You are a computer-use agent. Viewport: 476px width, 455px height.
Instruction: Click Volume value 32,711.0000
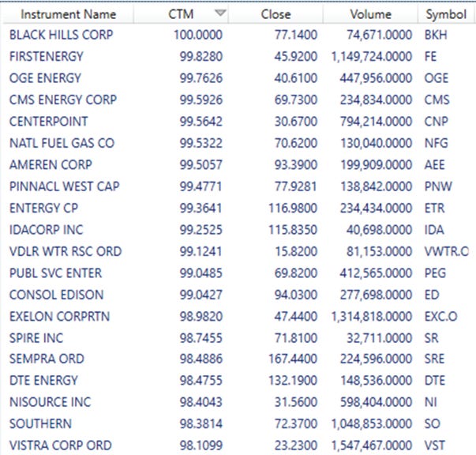[x=379, y=338]
